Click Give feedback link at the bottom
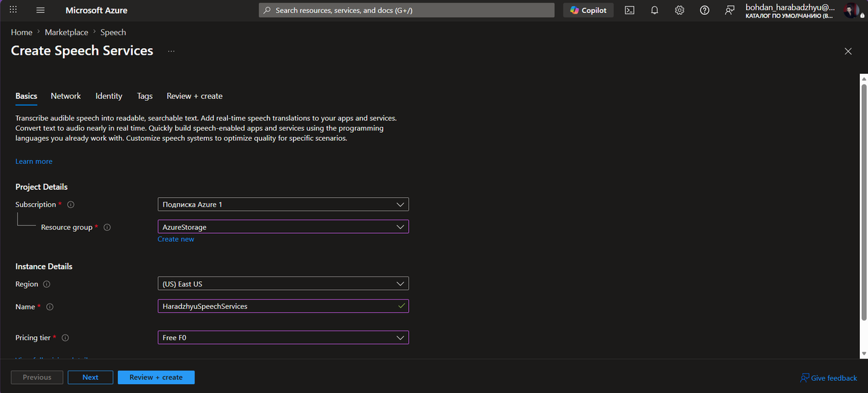Viewport: 868px width, 393px height. (829, 378)
